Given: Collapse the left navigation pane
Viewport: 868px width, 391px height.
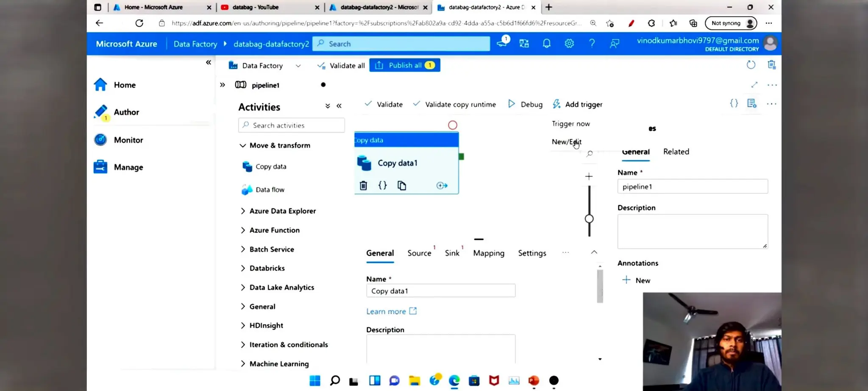Looking at the screenshot, I should (208, 62).
